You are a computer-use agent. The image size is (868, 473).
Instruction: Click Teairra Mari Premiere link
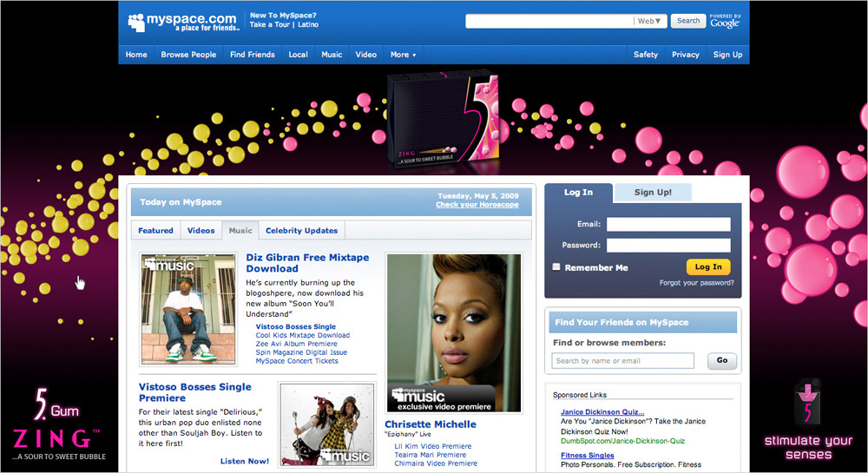click(431, 455)
